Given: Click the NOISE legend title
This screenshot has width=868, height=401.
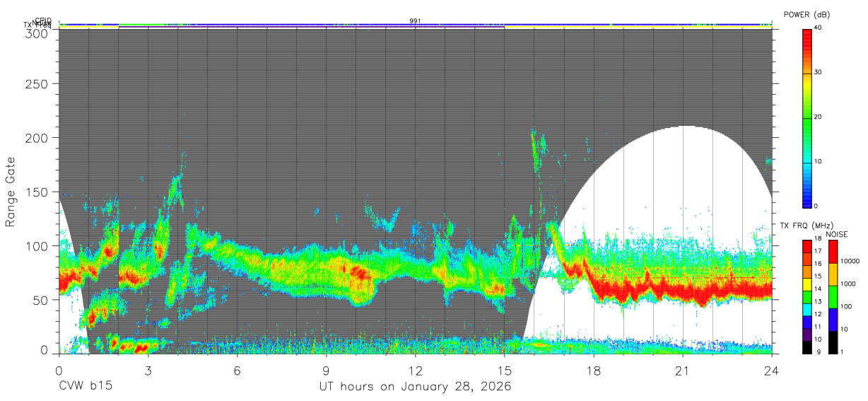Looking at the screenshot, I should coord(837,234).
